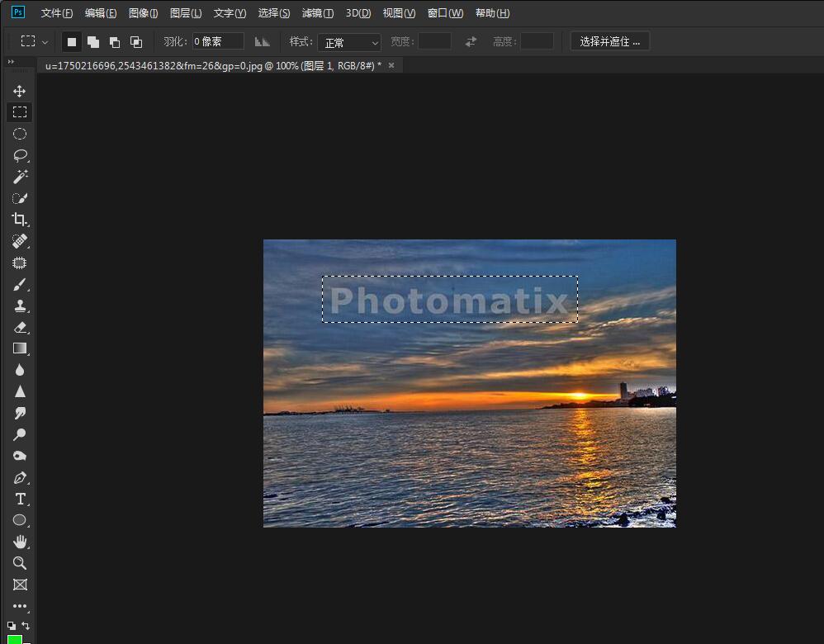Viewport: 824px width, 644px height.
Task: Select the Move tool
Action: [x=20, y=91]
